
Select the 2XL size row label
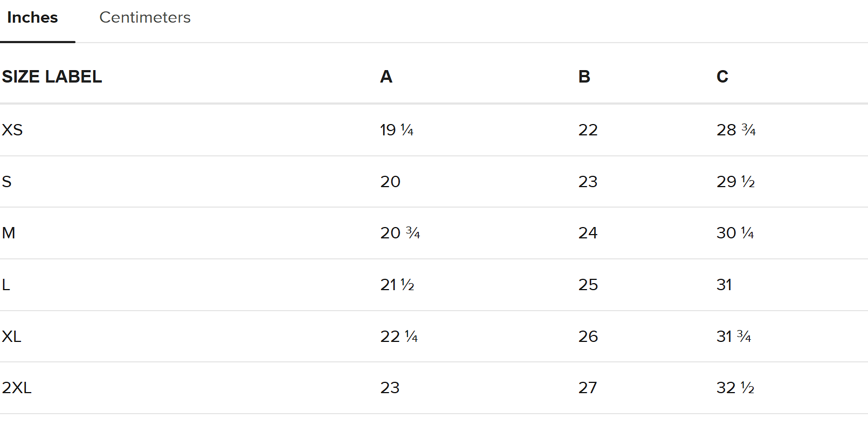[x=17, y=388]
